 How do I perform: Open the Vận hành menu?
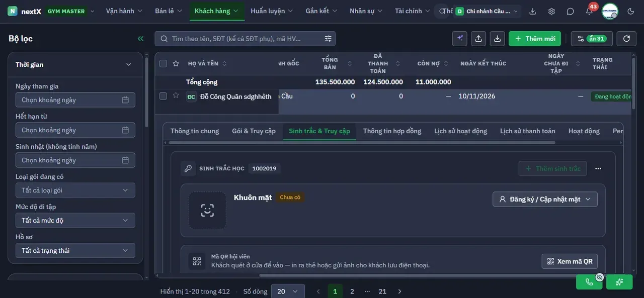click(x=124, y=11)
